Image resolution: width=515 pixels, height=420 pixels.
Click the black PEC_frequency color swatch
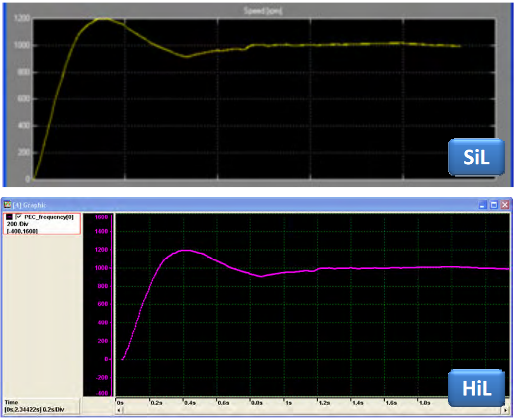10,217
